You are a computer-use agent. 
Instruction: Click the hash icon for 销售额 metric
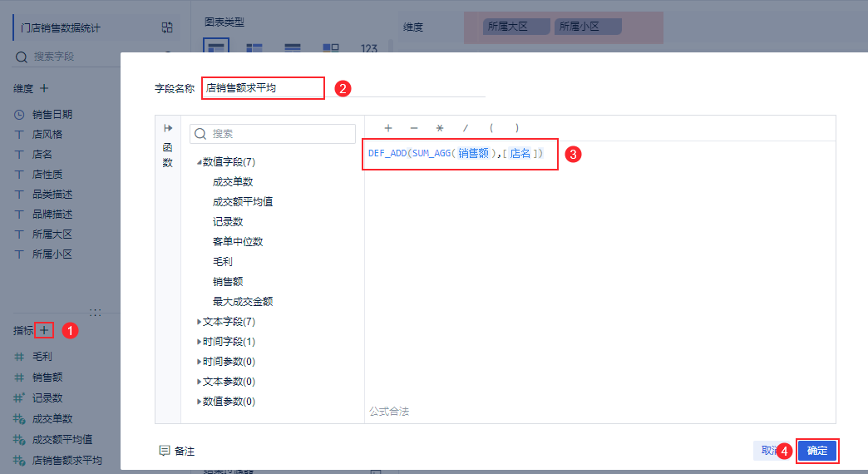click(x=19, y=378)
